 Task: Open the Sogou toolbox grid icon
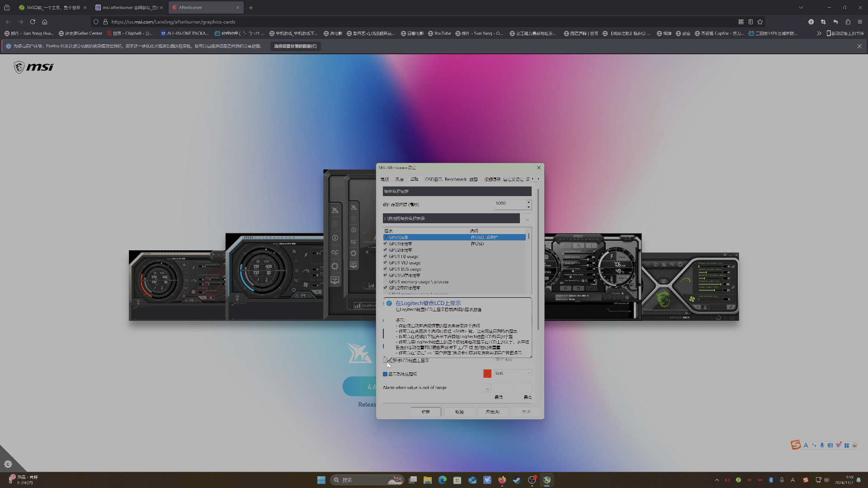click(847, 445)
